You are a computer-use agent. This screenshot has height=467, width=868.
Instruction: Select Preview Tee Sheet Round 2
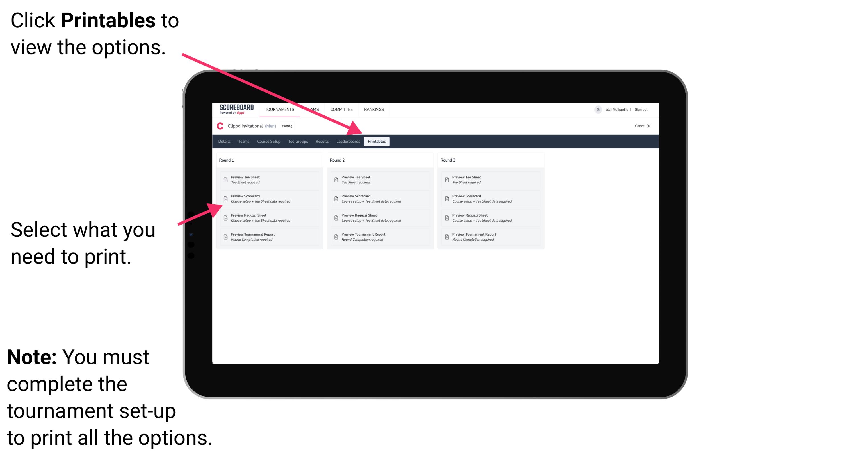point(356,180)
